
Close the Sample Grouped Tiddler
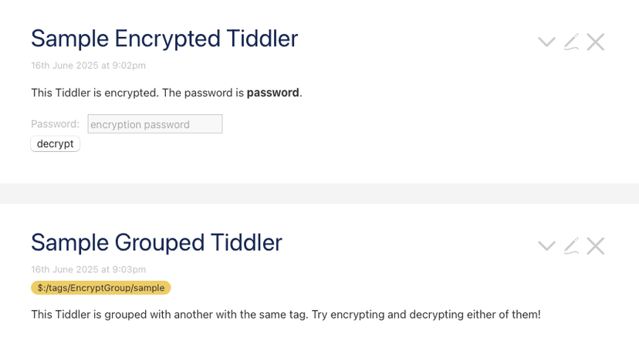point(595,246)
